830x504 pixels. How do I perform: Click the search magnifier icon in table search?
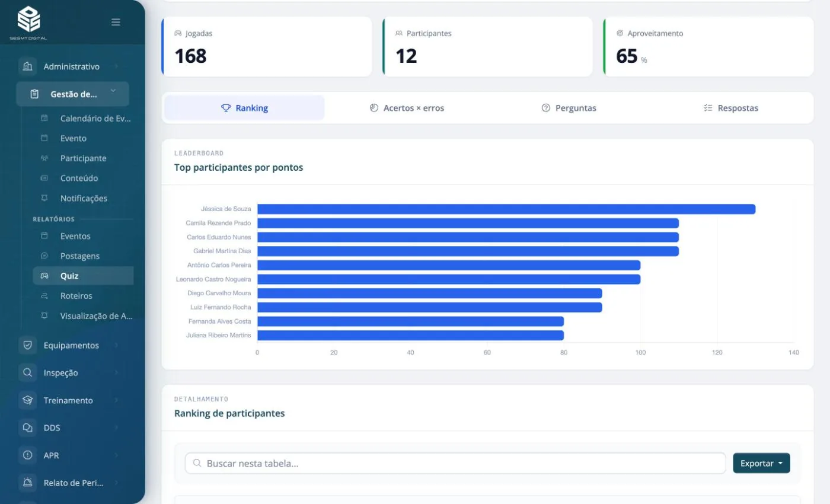197,463
